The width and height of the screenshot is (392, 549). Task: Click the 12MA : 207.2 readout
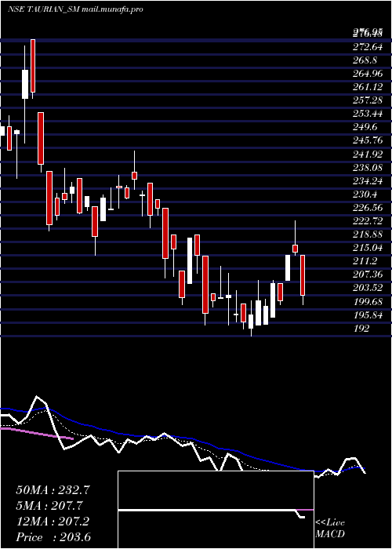53,522
